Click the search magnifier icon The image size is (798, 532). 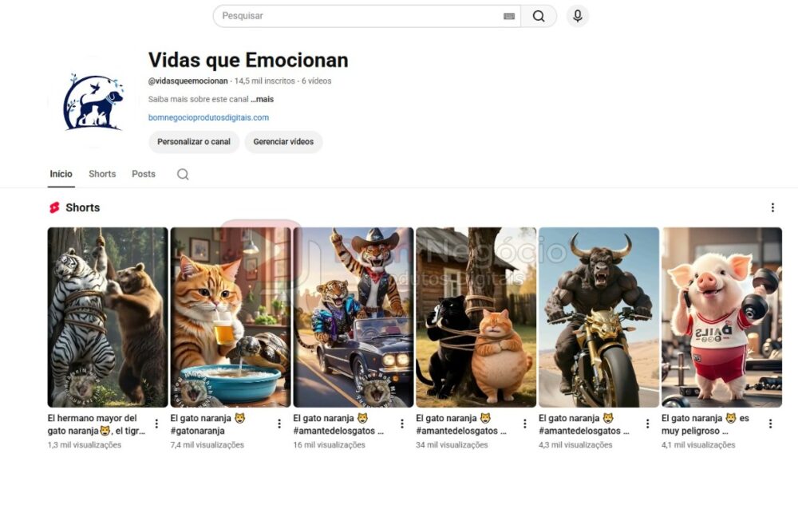(539, 15)
